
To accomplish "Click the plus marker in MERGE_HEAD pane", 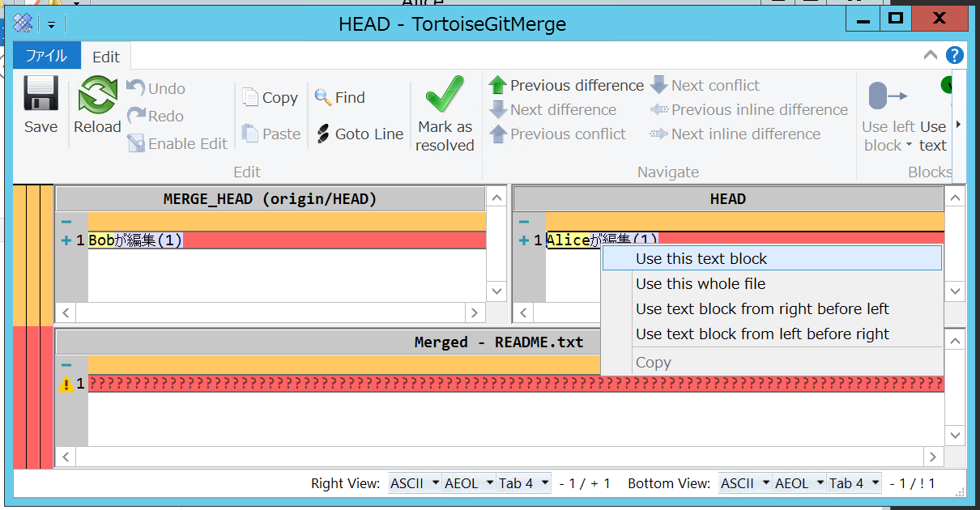I will [x=66, y=240].
